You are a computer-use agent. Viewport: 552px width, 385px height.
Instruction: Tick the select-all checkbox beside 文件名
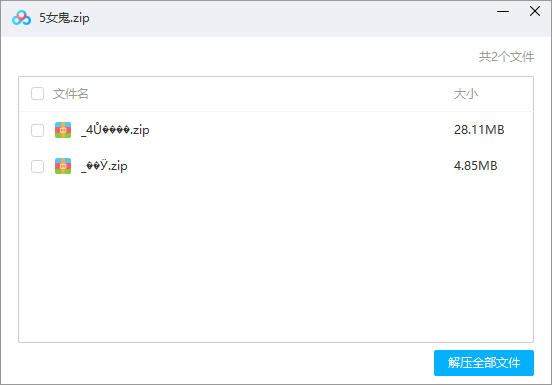pos(37,94)
